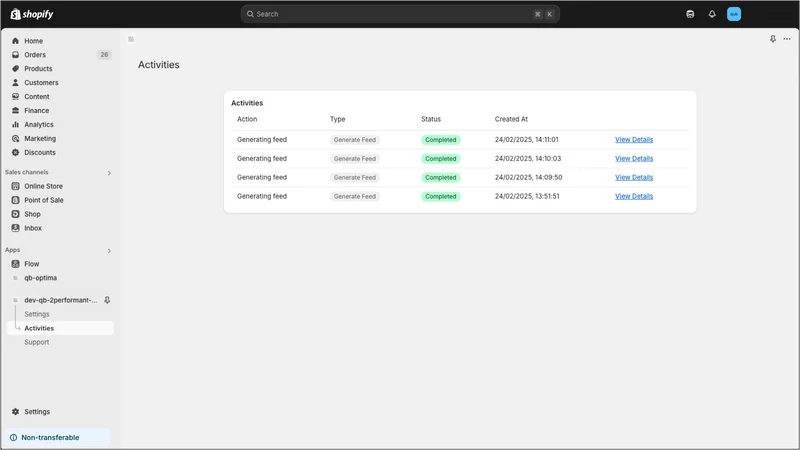Unpin the dev-qb-2performant app in the sidebar

(x=107, y=300)
